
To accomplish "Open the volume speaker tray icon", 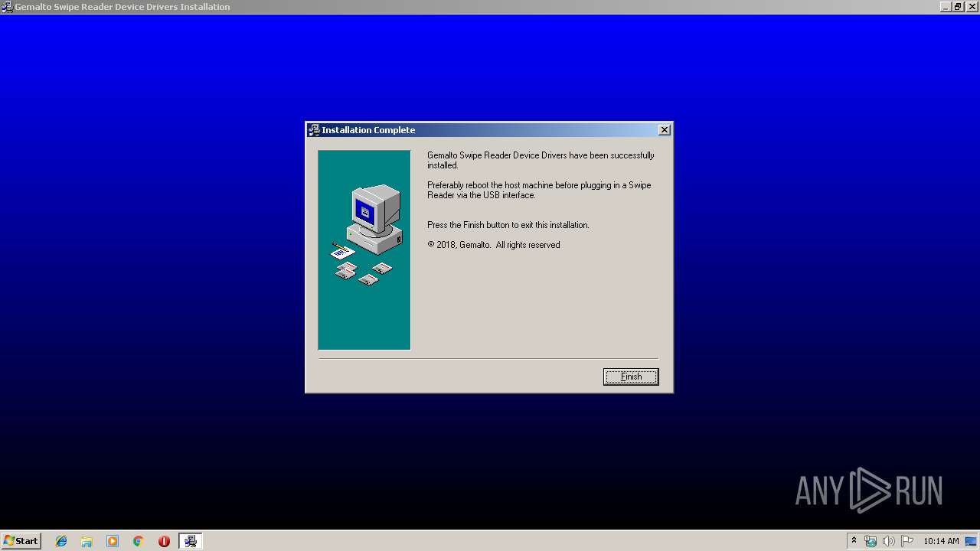I will tap(888, 541).
